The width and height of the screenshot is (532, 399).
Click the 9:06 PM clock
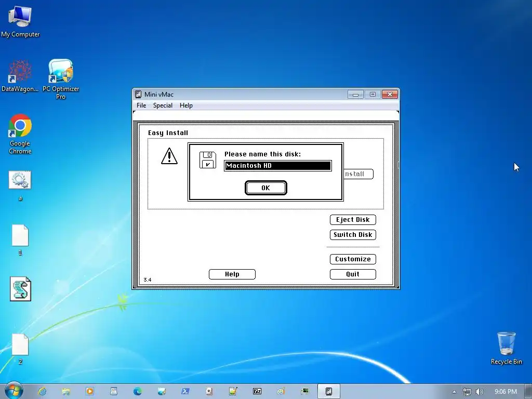point(506,392)
